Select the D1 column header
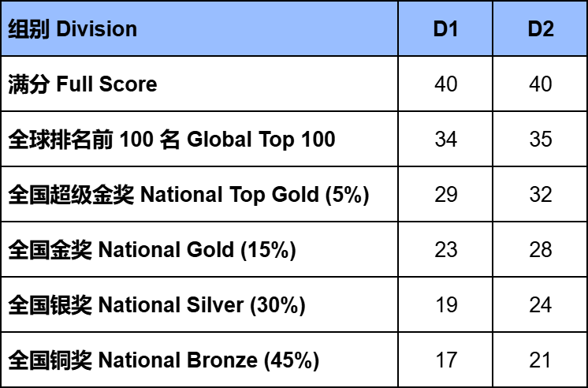588x388 pixels. (445, 28)
